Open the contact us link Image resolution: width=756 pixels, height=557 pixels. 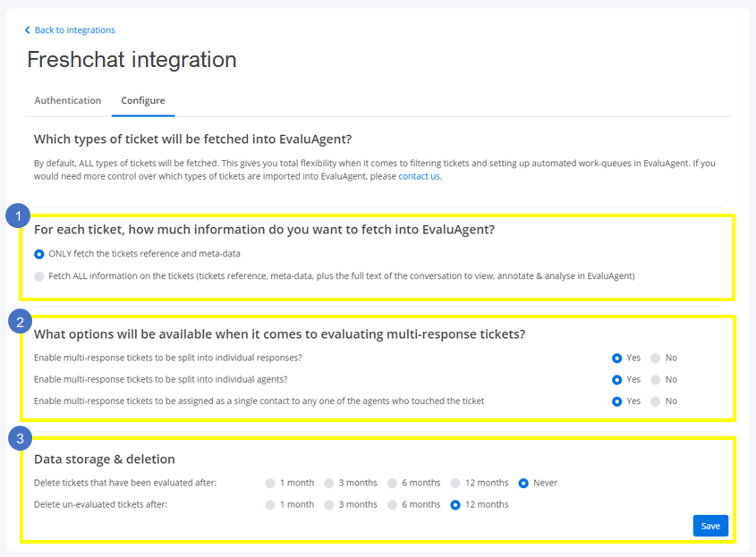point(419,176)
